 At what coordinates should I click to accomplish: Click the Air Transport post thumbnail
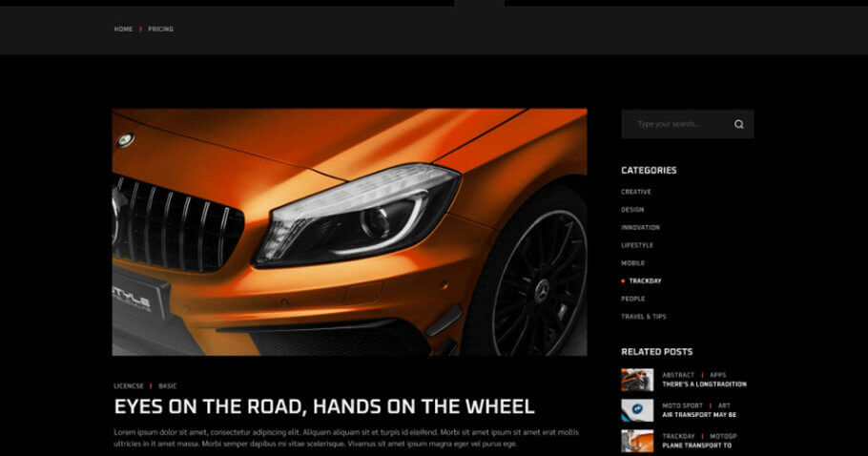click(637, 410)
